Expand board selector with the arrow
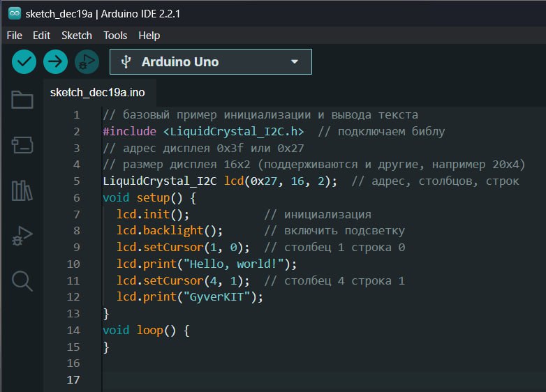 pyautogui.click(x=295, y=62)
